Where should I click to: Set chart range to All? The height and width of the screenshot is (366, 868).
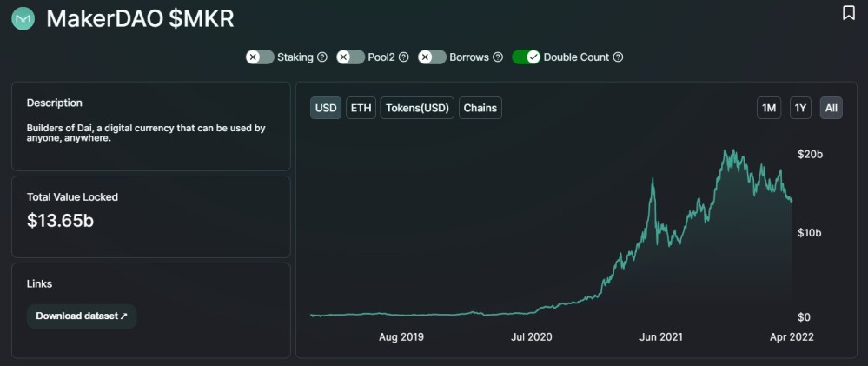point(832,108)
